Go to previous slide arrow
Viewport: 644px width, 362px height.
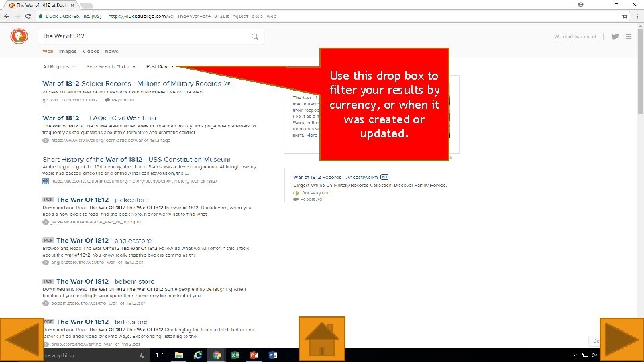coord(21,340)
